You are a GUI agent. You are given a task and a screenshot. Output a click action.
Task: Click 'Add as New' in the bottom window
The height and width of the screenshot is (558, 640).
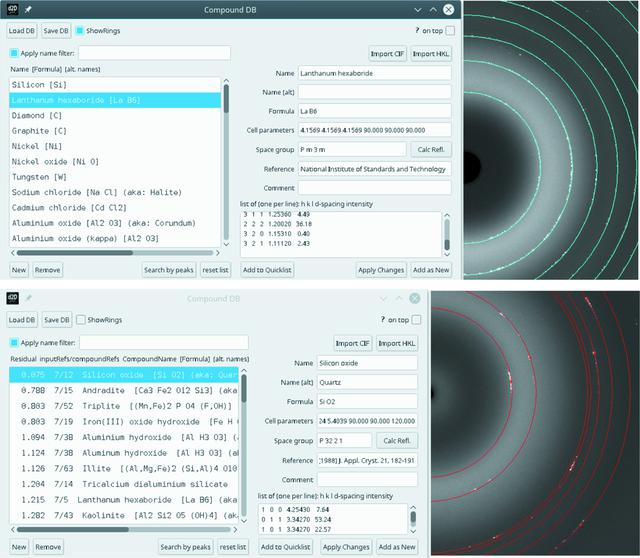coord(397,547)
